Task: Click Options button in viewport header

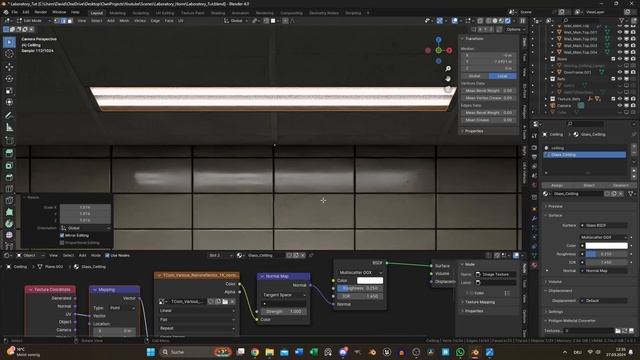Action: point(515,29)
